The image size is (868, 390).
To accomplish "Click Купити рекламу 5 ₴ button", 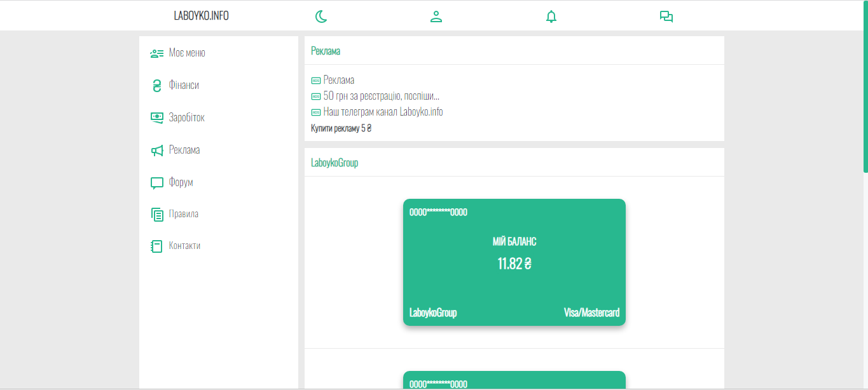I will click(341, 128).
